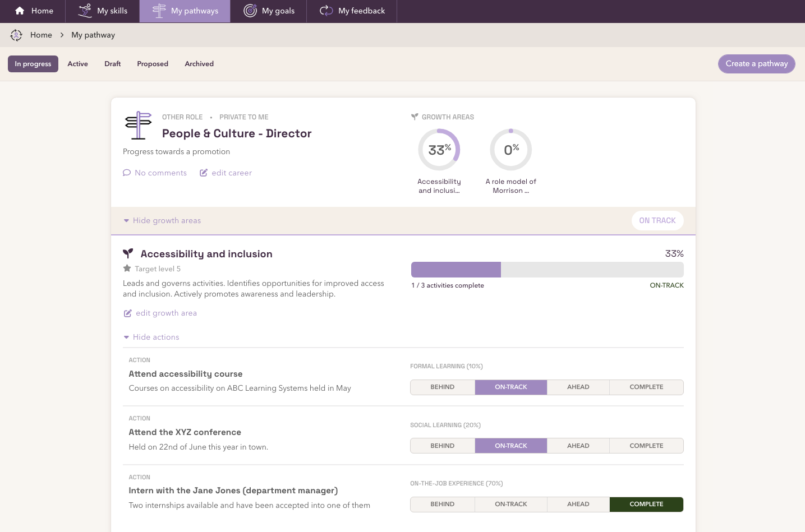Click the 33% Accessibility growth area circle
This screenshot has width=805, height=532.
tap(439, 150)
